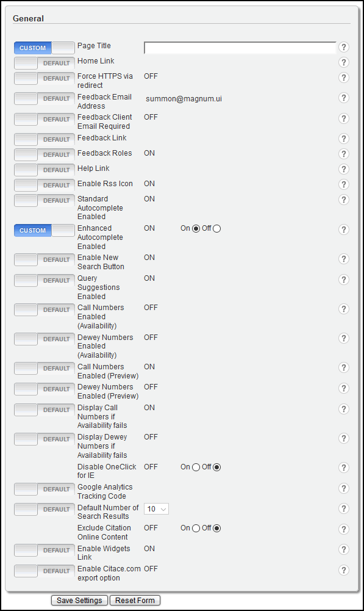
Task: Click the Page Title text field
Action: (x=240, y=48)
